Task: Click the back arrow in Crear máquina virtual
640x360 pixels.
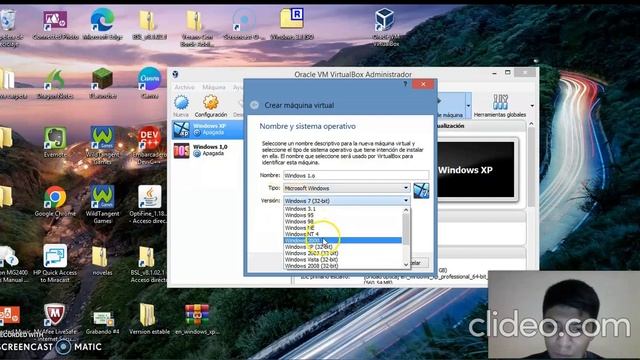Action: 254,105
